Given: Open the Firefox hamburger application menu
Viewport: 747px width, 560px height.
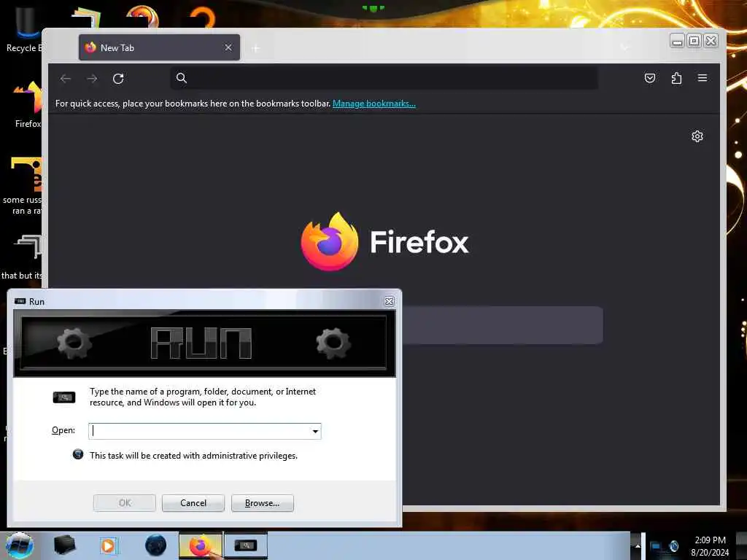Looking at the screenshot, I should coord(703,78).
